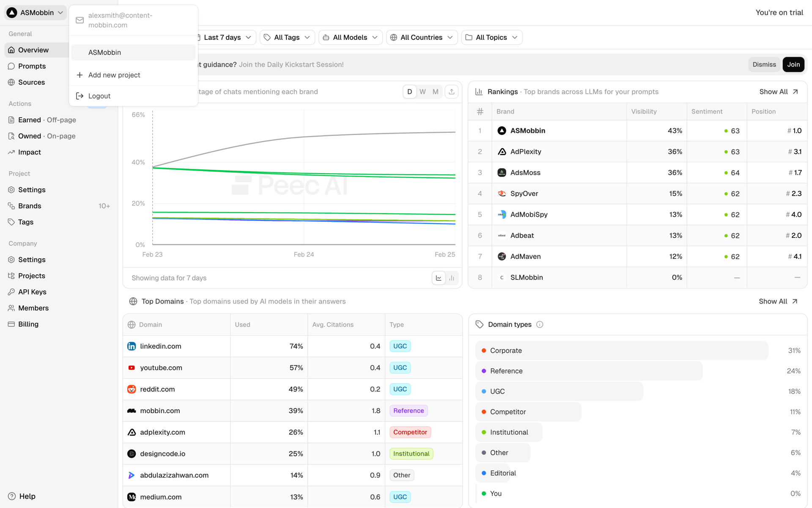Click the designcode.io favicon
Image resolution: width=812 pixels, height=508 pixels.
coord(132,454)
